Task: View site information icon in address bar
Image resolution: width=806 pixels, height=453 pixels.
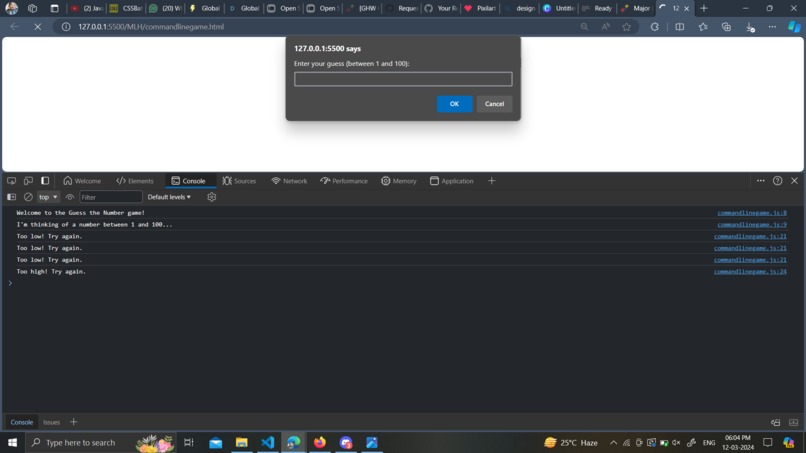Action: (66, 27)
